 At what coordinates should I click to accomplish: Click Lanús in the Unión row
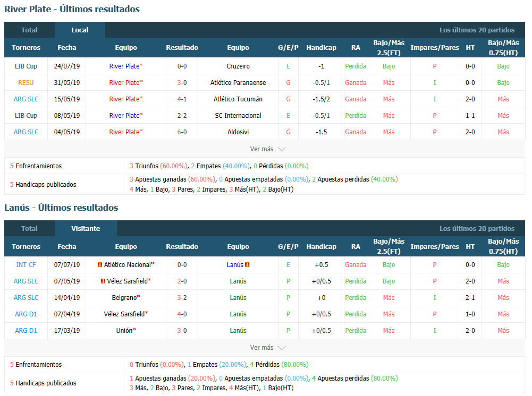[x=238, y=331]
